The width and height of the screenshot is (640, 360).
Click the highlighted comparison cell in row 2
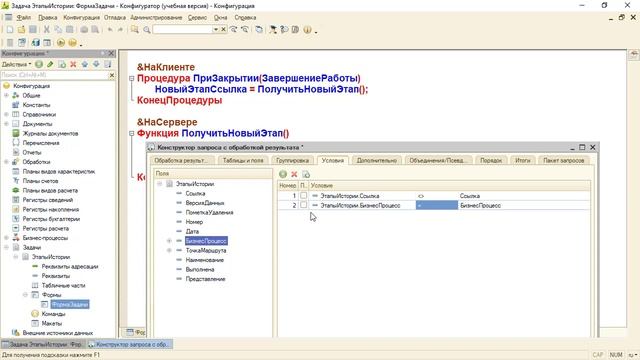(437, 205)
